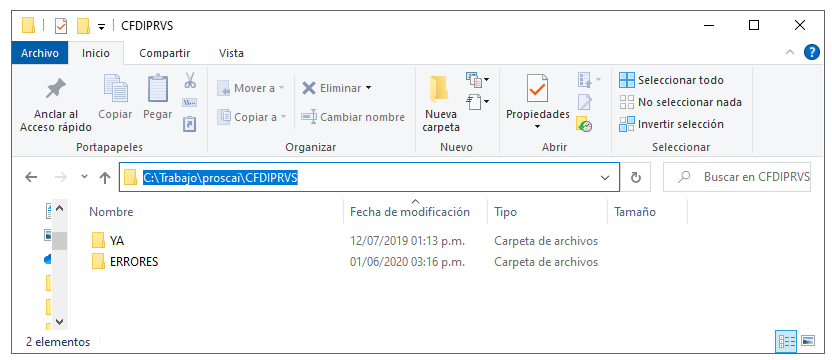The image size is (832, 360).
Task: Select the YA folder
Action: tap(117, 241)
